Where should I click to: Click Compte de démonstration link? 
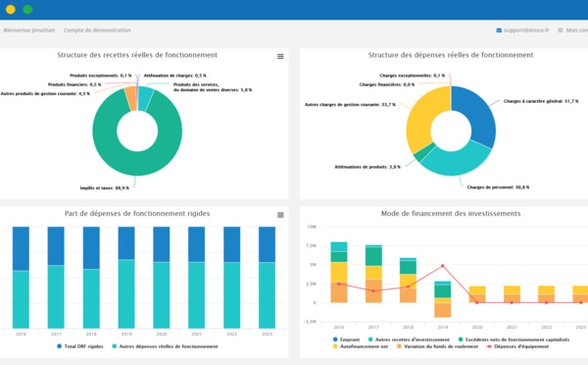pyautogui.click(x=97, y=30)
